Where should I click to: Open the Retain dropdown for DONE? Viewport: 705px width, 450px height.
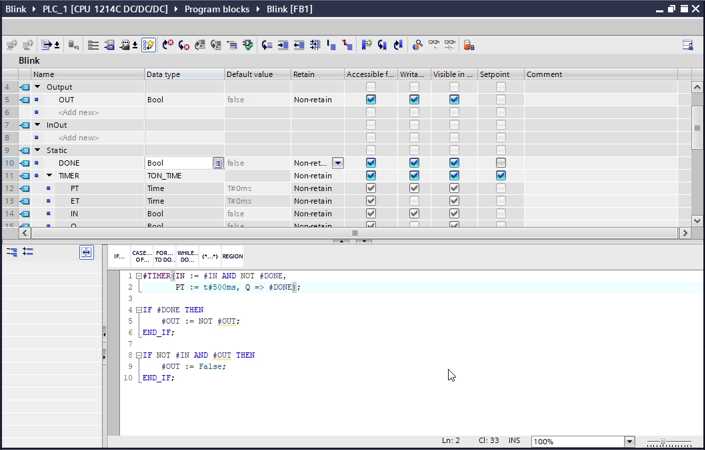coord(338,163)
